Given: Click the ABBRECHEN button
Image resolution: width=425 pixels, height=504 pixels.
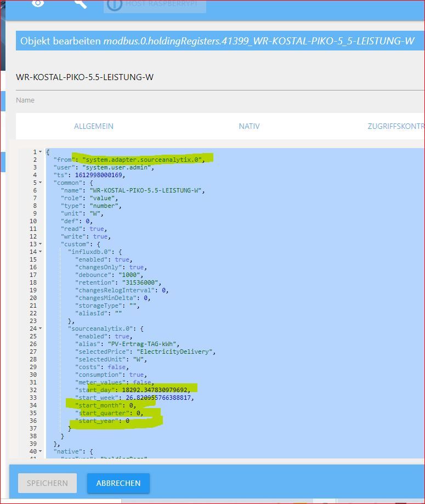Looking at the screenshot, I should point(118,483).
